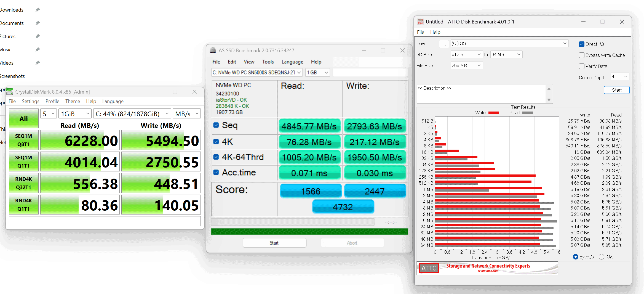This screenshot has width=644, height=294.
Task: Click the SEQ1M Q8T1 read value 6228.00
Action: pyautogui.click(x=80, y=140)
